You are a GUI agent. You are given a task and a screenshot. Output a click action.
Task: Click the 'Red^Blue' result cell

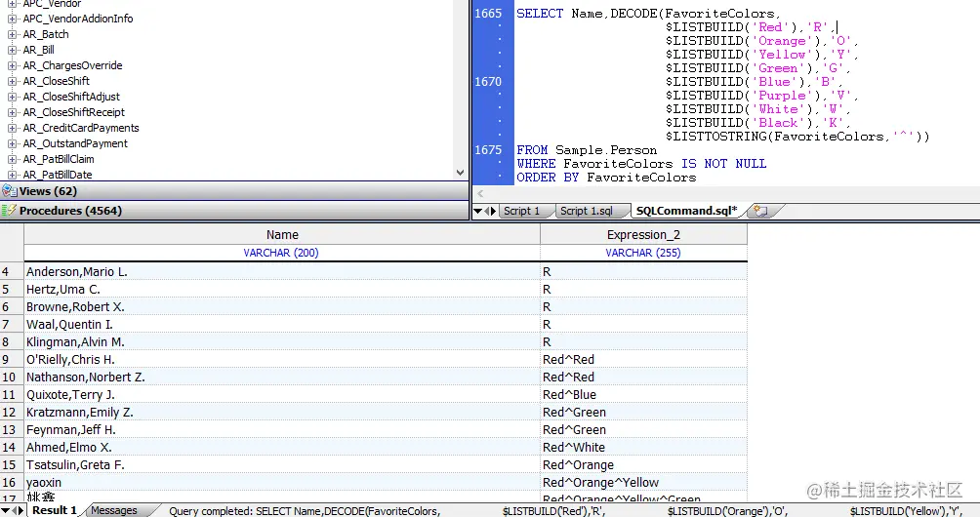click(x=643, y=395)
